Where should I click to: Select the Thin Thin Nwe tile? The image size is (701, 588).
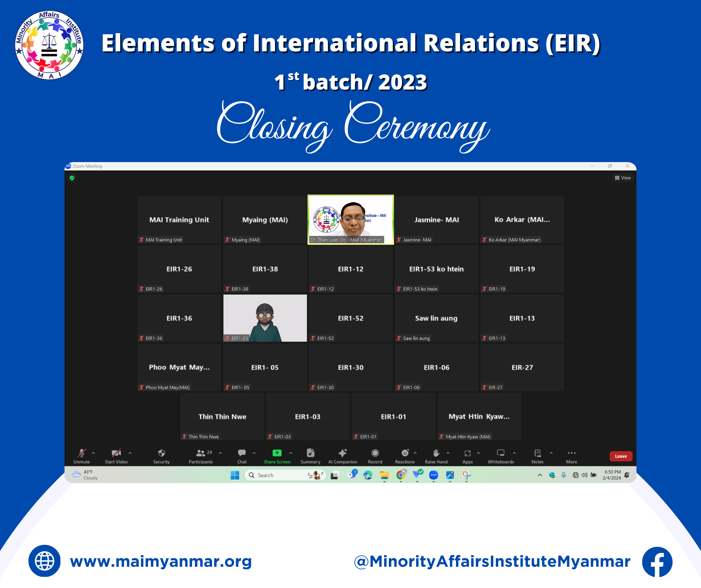pyautogui.click(x=222, y=417)
